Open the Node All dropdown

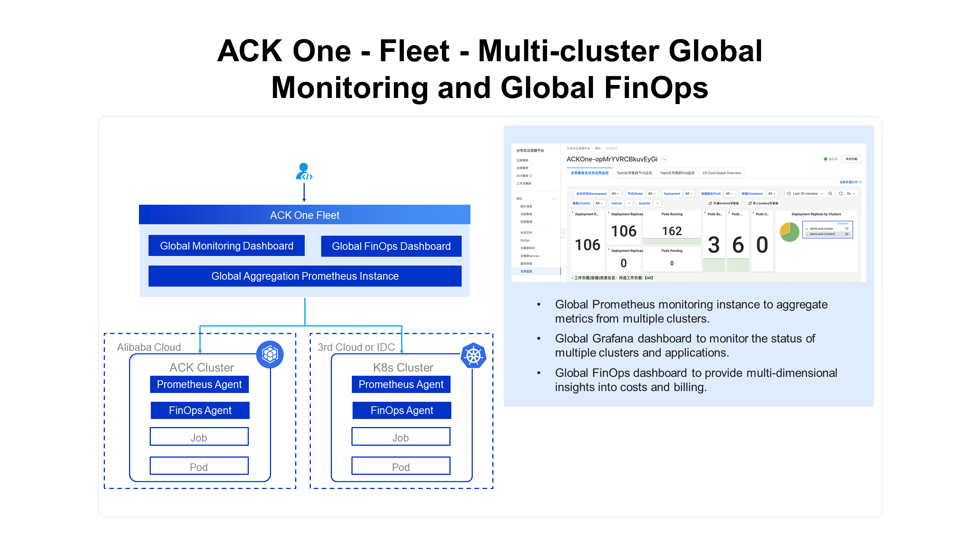(x=652, y=194)
